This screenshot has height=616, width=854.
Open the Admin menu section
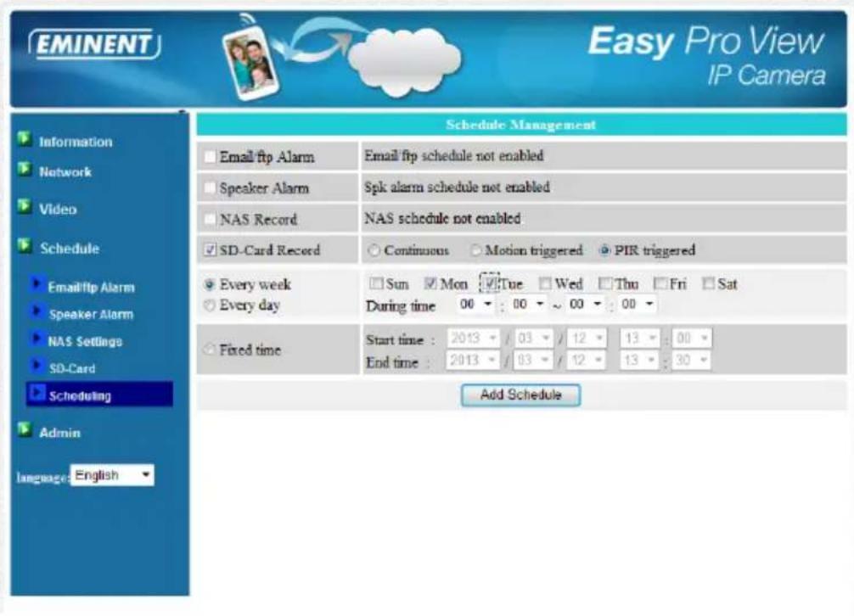coord(59,434)
